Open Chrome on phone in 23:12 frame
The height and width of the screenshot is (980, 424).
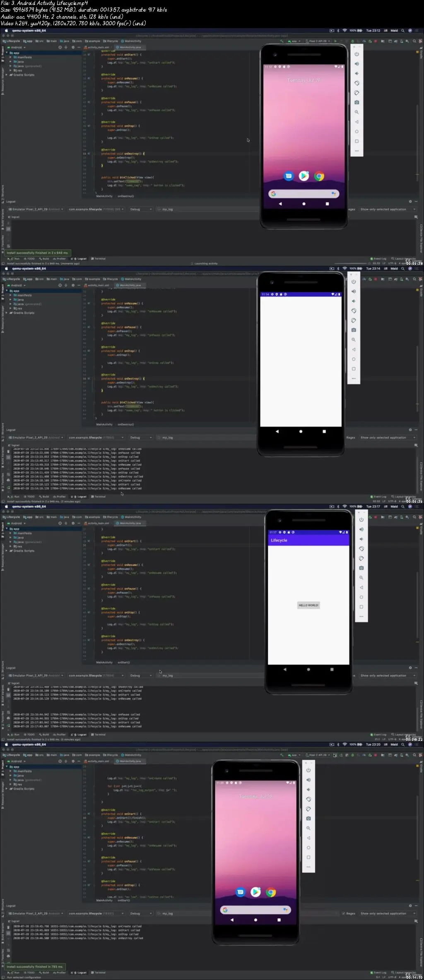(x=319, y=176)
